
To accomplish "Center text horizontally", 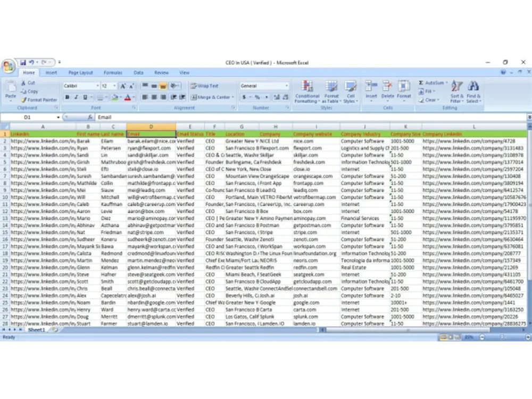I will (154, 97).
